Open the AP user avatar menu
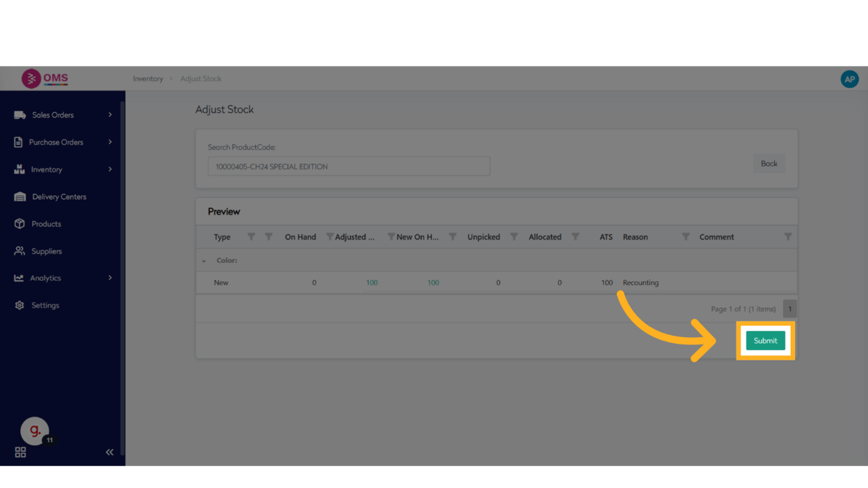Image resolution: width=868 pixels, height=488 pixels. click(849, 79)
